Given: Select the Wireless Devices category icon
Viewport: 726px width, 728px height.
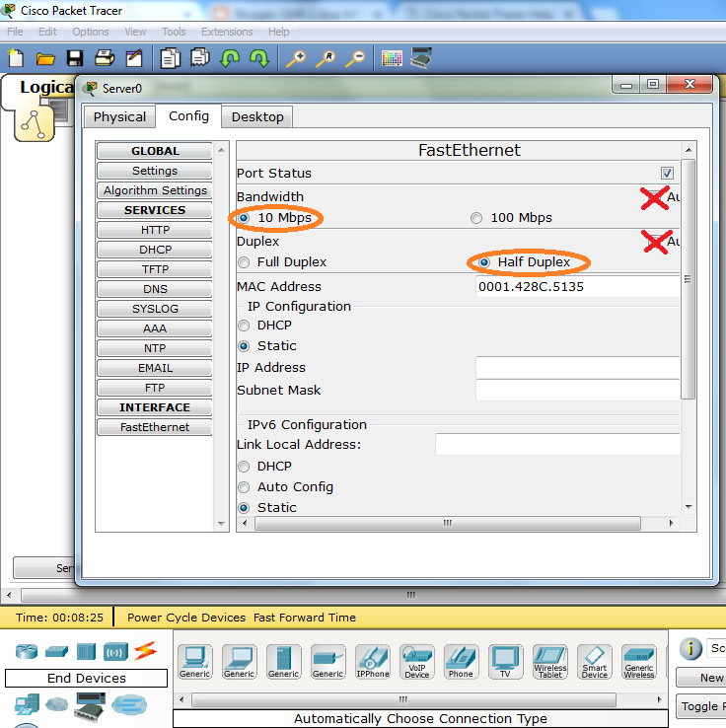Looking at the screenshot, I should pos(115,652).
